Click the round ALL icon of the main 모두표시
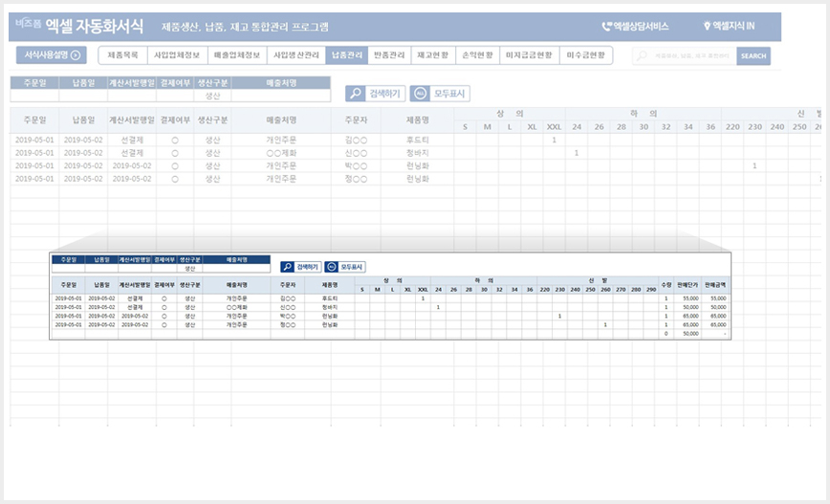The width and height of the screenshot is (830, 504). click(420, 94)
